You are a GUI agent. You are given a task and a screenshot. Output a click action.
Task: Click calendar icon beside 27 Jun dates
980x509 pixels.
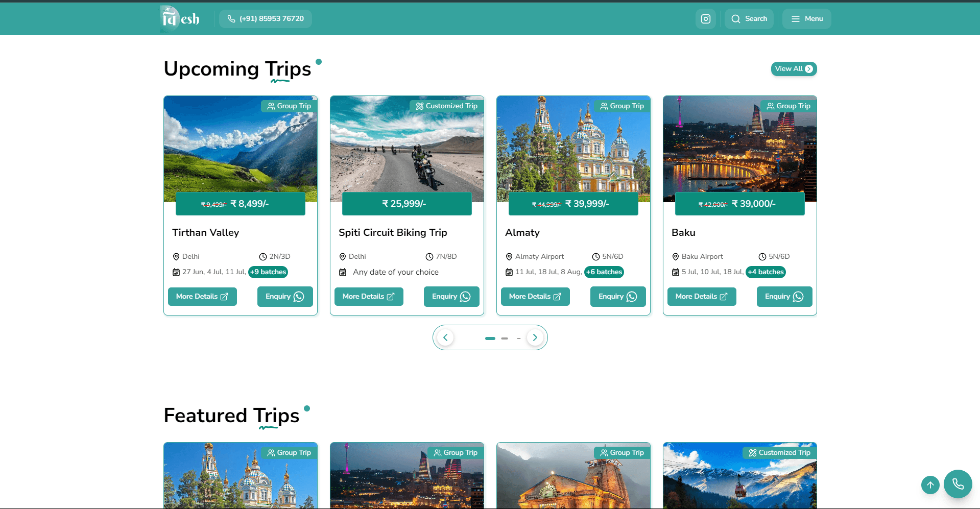pyautogui.click(x=176, y=272)
